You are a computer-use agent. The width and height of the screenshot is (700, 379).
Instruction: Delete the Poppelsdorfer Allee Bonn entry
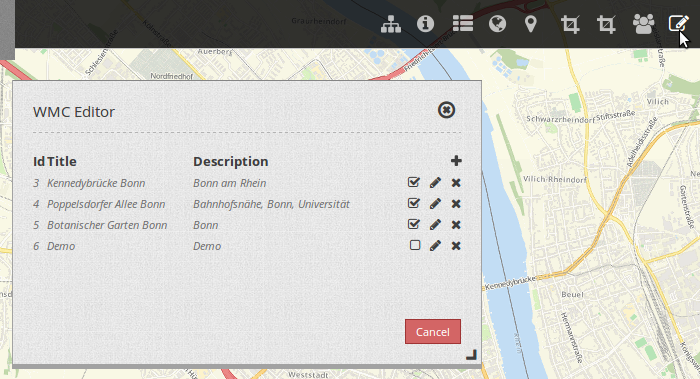[456, 204]
